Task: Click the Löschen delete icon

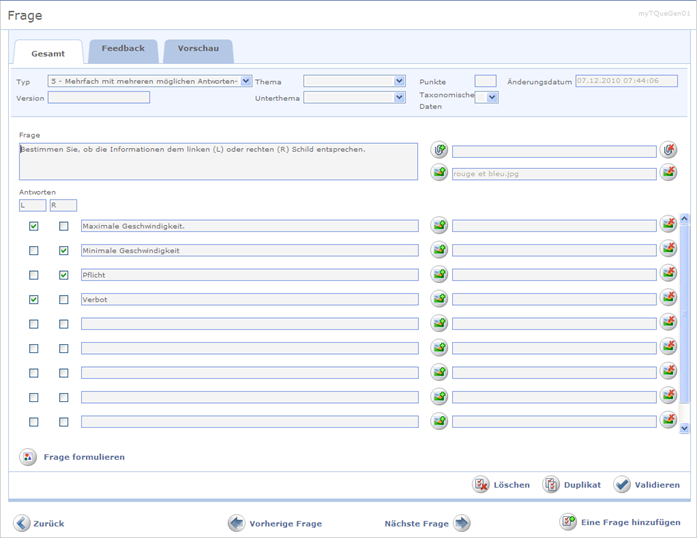Action: pyautogui.click(x=481, y=485)
